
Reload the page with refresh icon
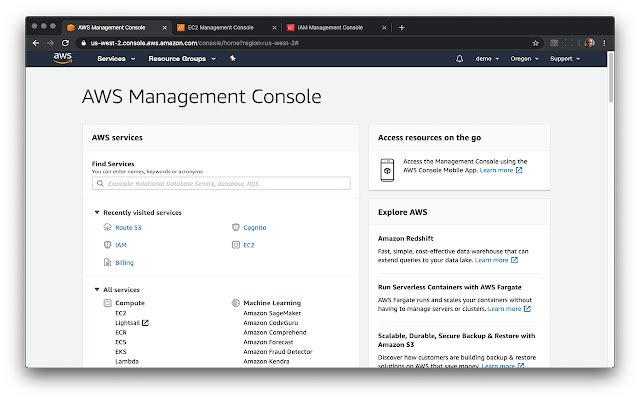[x=65, y=43]
